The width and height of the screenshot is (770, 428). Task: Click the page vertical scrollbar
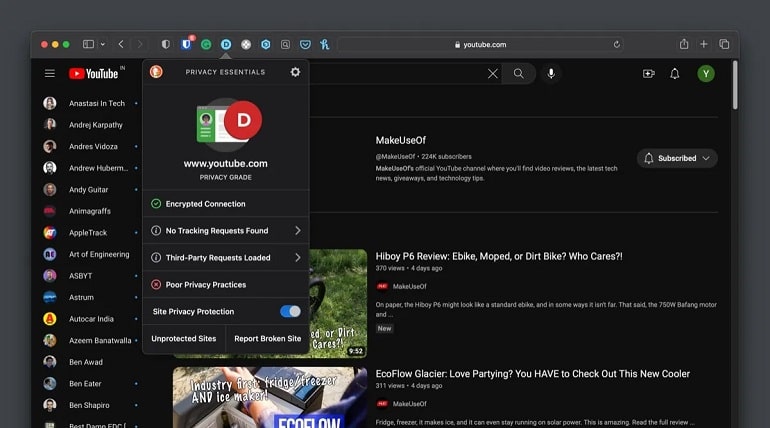pos(735,84)
